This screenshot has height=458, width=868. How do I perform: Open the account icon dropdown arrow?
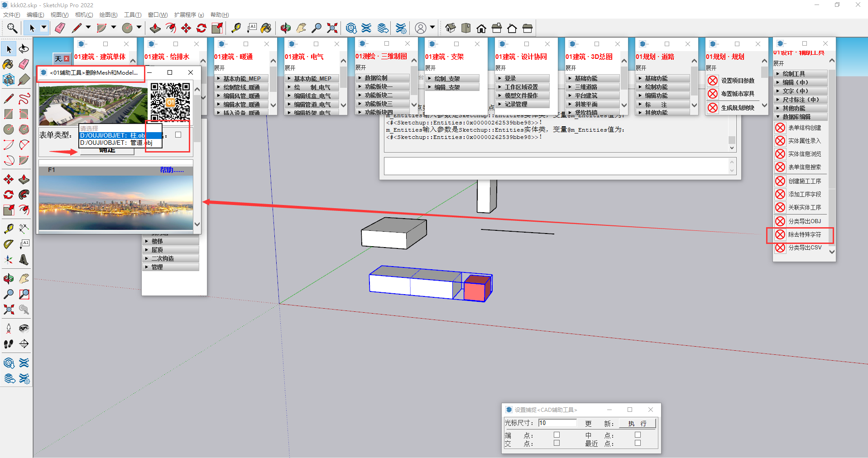pos(432,28)
